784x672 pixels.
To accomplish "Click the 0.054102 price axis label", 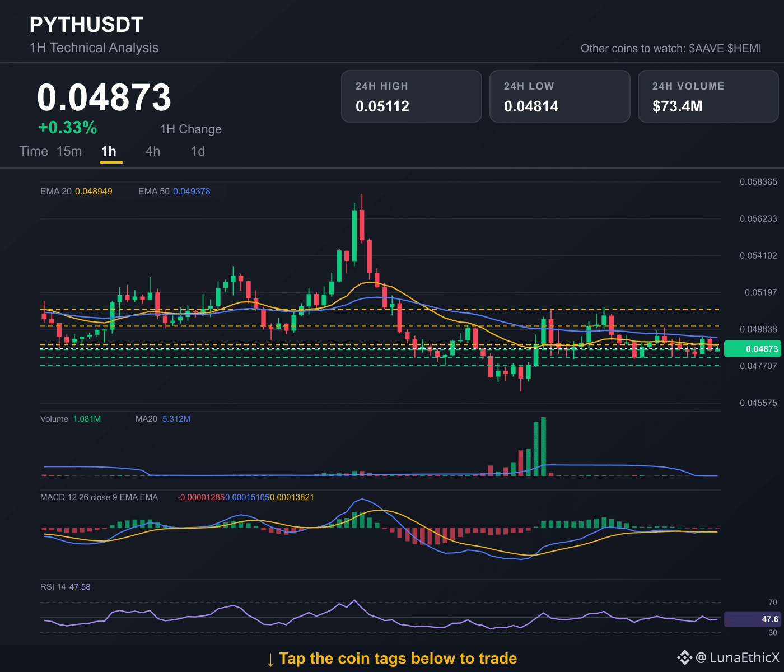I will point(758,256).
